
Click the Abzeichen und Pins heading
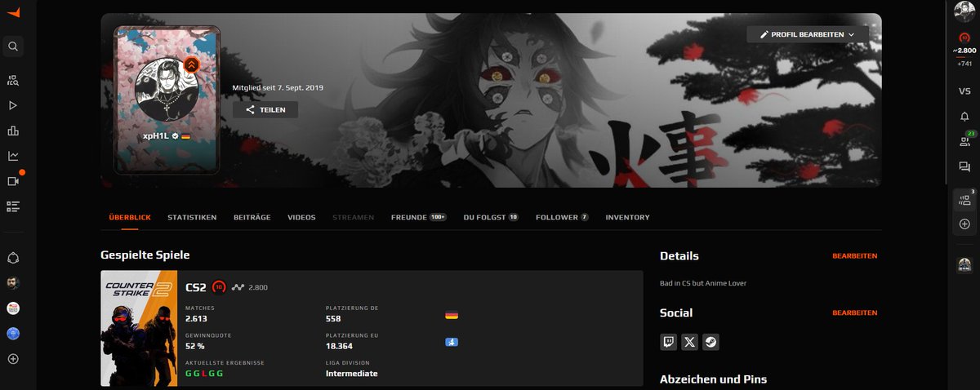(x=713, y=379)
